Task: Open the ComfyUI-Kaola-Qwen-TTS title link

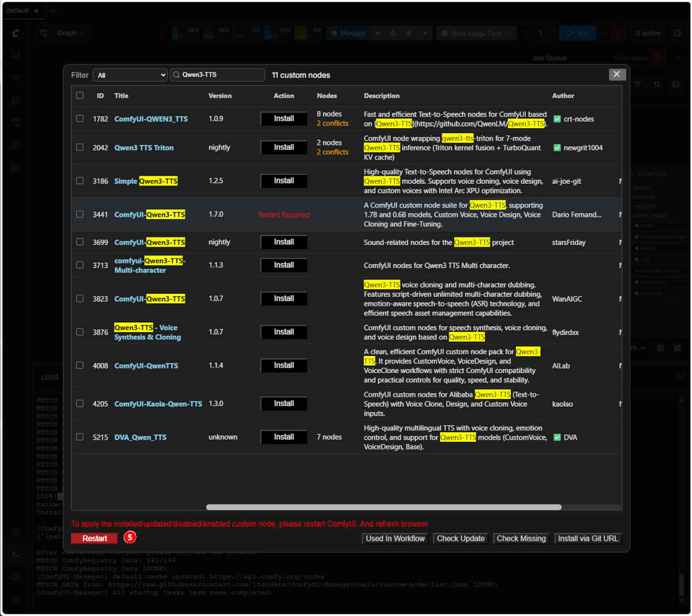Action: point(158,404)
